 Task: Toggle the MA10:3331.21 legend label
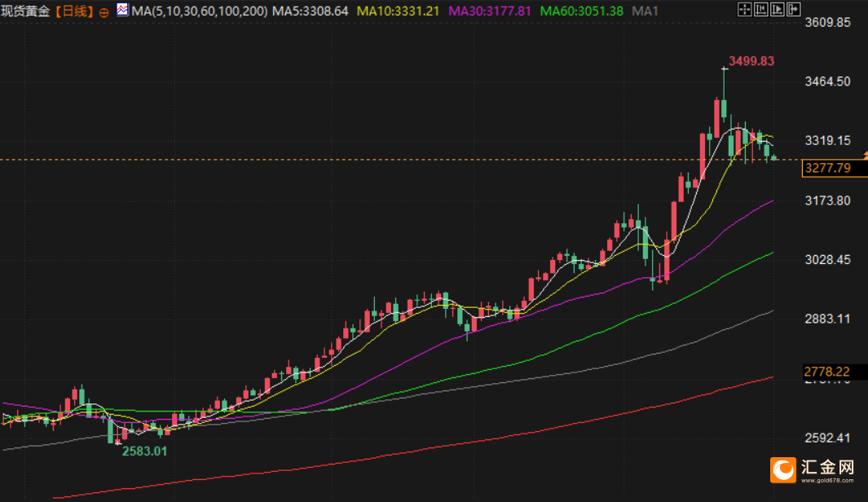click(x=398, y=11)
